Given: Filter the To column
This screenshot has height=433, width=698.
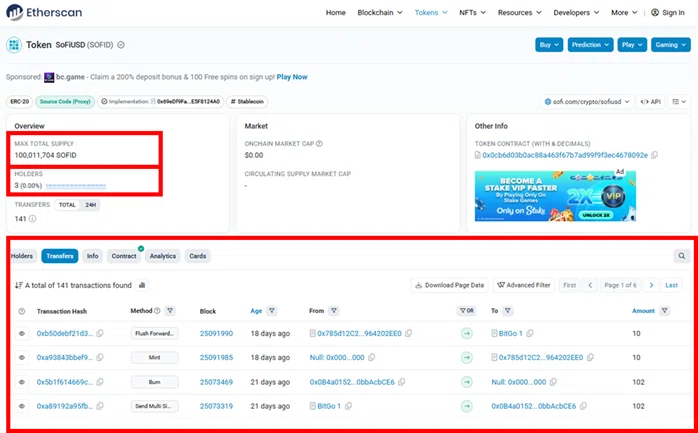Looking at the screenshot, I should tap(507, 311).
